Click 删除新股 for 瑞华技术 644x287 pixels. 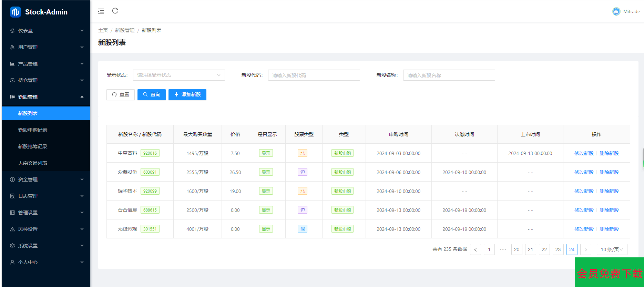pos(609,191)
